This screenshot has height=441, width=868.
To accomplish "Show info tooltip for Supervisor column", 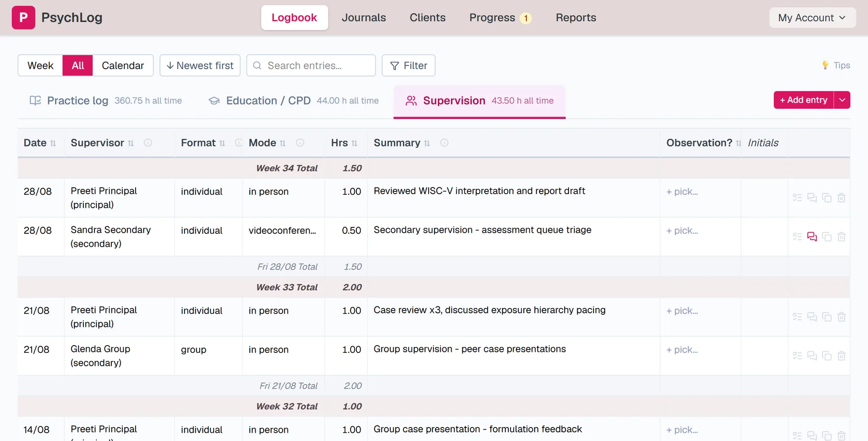I will 148,143.
